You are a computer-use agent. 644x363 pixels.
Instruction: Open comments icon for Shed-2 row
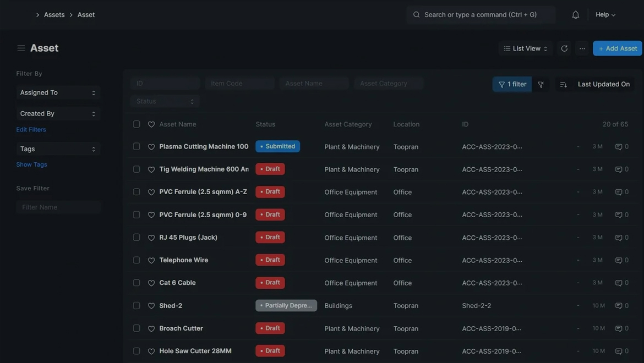tap(619, 306)
